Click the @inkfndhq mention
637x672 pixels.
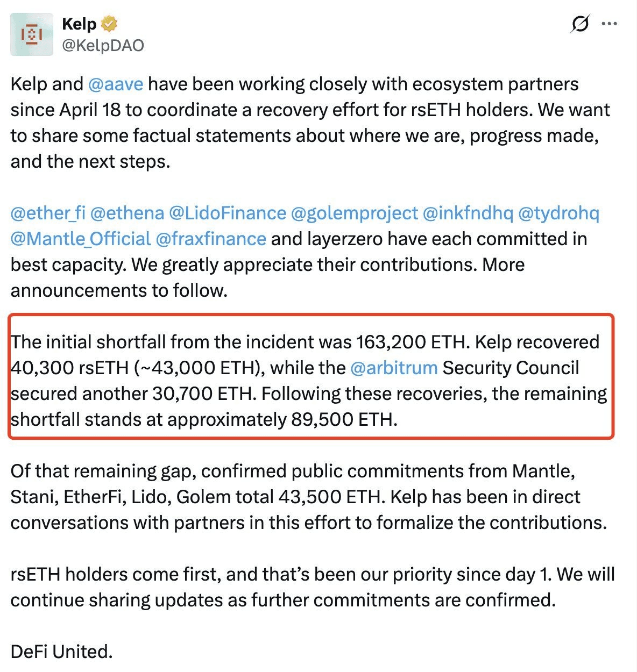coord(468,213)
